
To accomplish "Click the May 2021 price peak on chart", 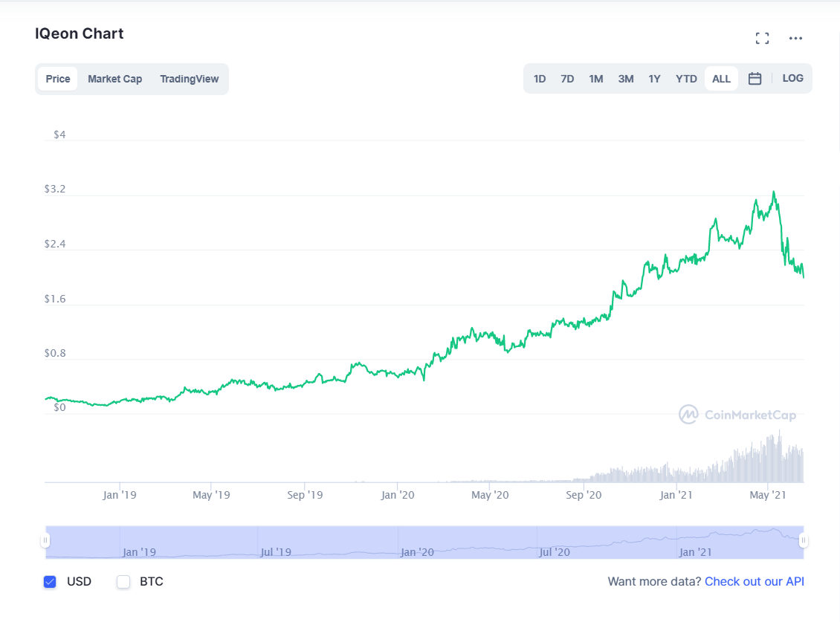I will [774, 192].
